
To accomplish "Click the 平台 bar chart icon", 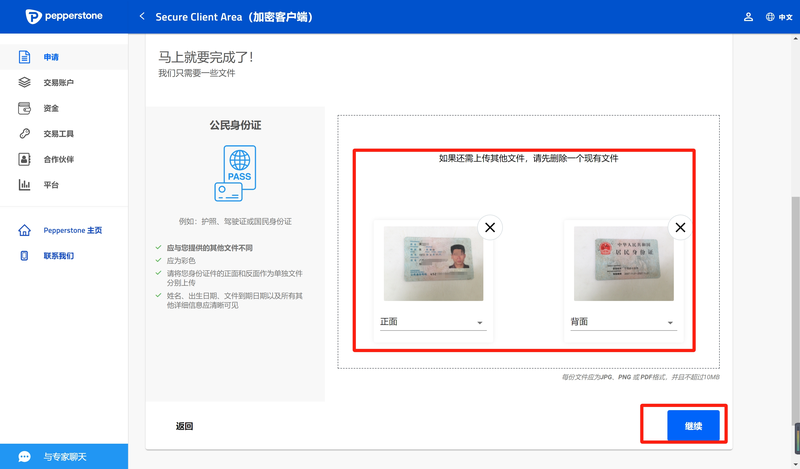I will click(24, 184).
